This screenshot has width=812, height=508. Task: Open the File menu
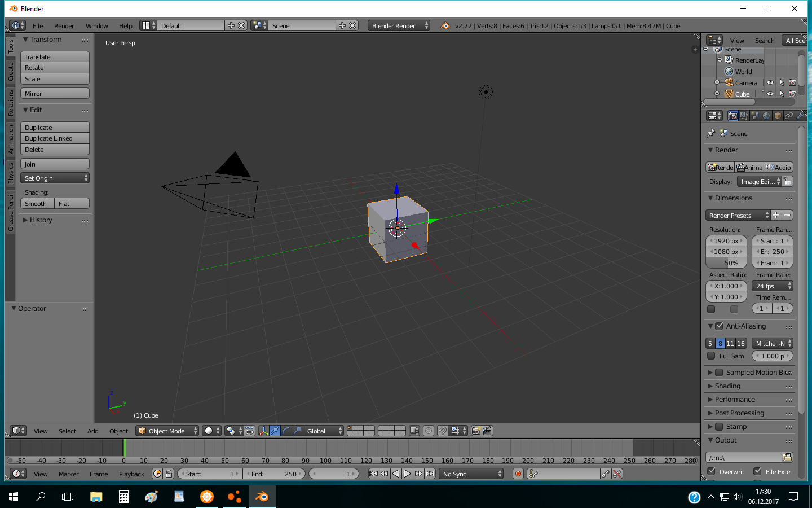[38, 25]
